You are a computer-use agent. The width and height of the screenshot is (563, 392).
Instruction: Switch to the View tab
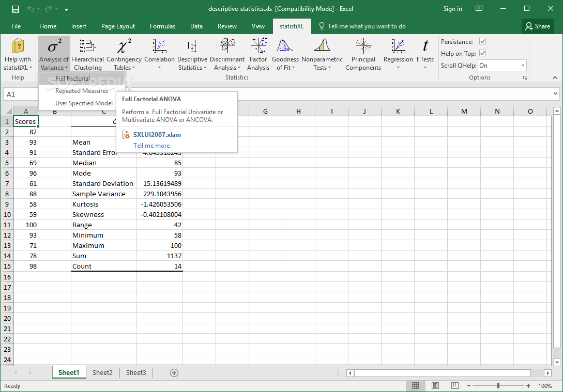258,26
